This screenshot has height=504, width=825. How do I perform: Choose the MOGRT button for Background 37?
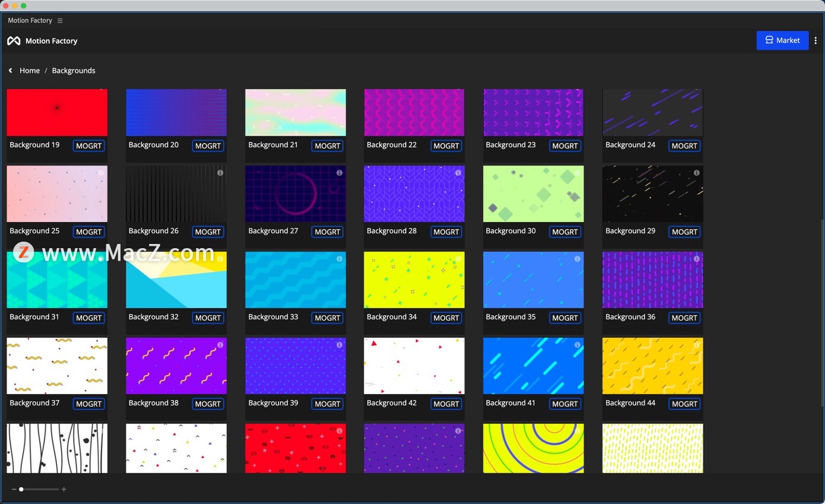click(89, 404)
